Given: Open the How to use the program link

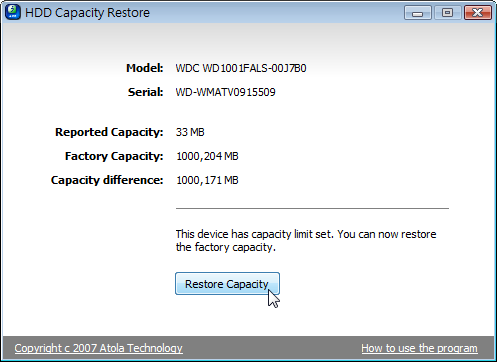Looking at the screenshot, I should click(x=419, y=348).
